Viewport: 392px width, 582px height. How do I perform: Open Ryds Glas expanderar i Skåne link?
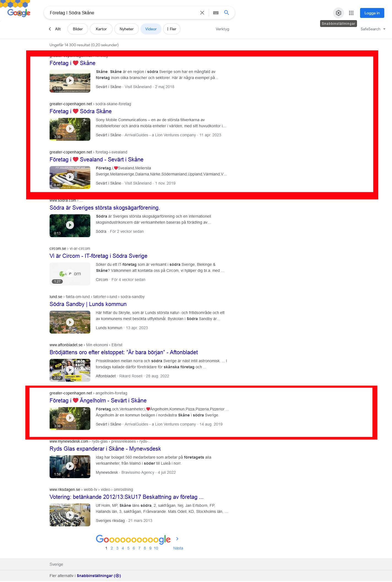(105, 449)
